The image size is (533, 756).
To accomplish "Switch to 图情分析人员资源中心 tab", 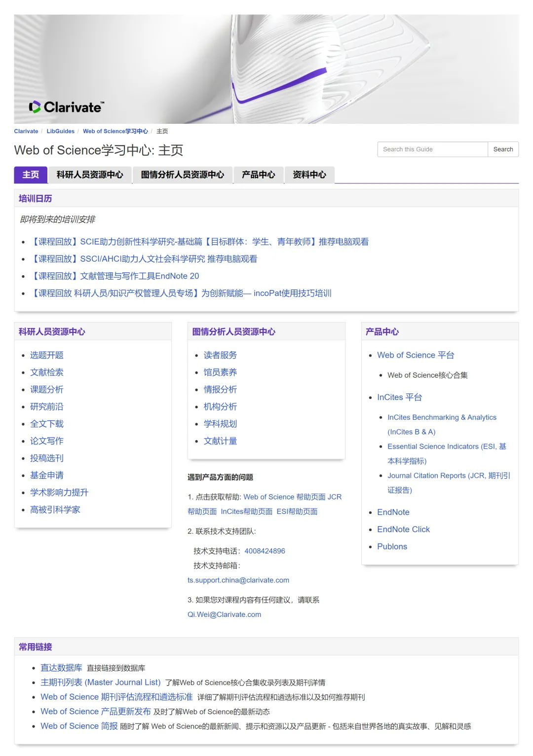I will pos(183,175).
